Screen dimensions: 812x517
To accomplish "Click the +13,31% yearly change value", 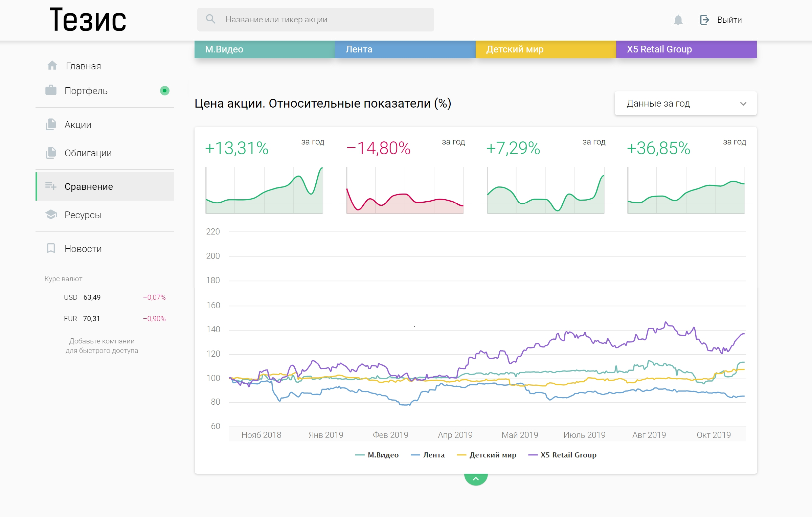I will [237, 148].
